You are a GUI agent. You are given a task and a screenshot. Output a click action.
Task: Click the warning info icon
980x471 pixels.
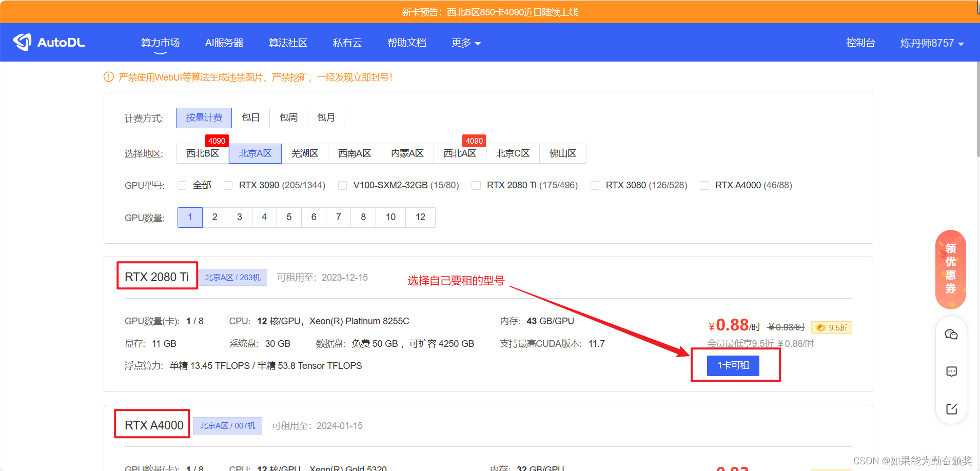click(x=109, y=77)
